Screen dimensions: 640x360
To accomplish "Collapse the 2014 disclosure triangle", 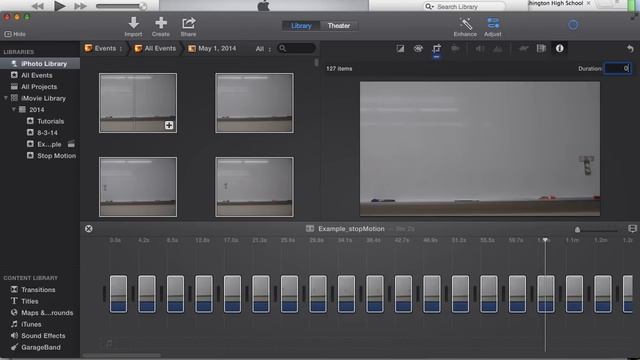I will (13, 109).
